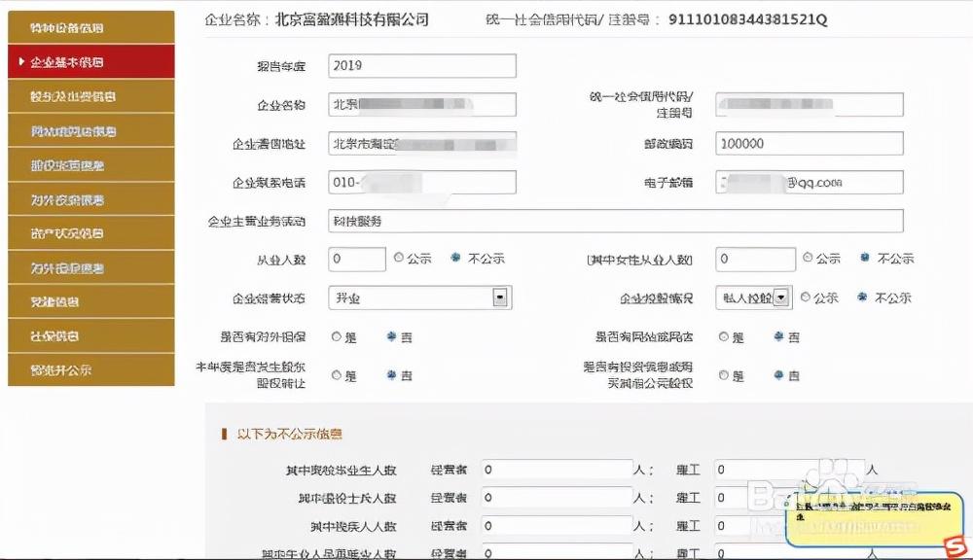Open the 企业控股情况 dropdown
This screenshot has height=560, width=973.
coord(753,298)
